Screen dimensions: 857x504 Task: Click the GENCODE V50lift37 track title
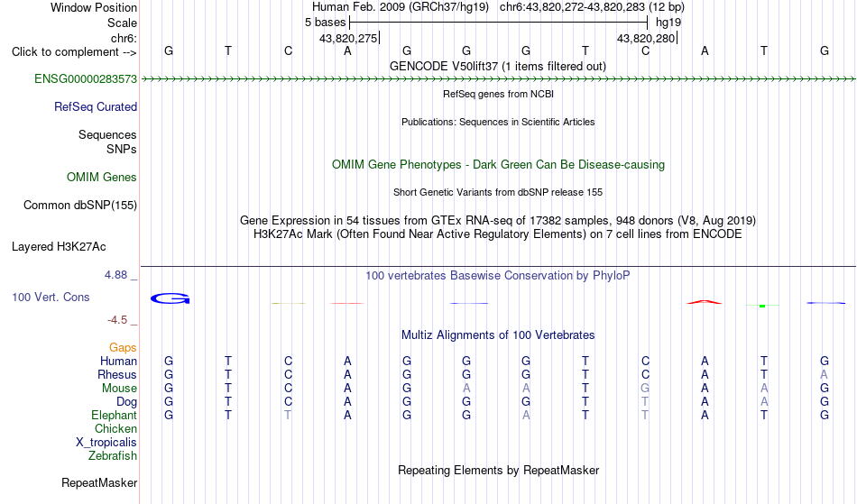click(x=497, y=66)
